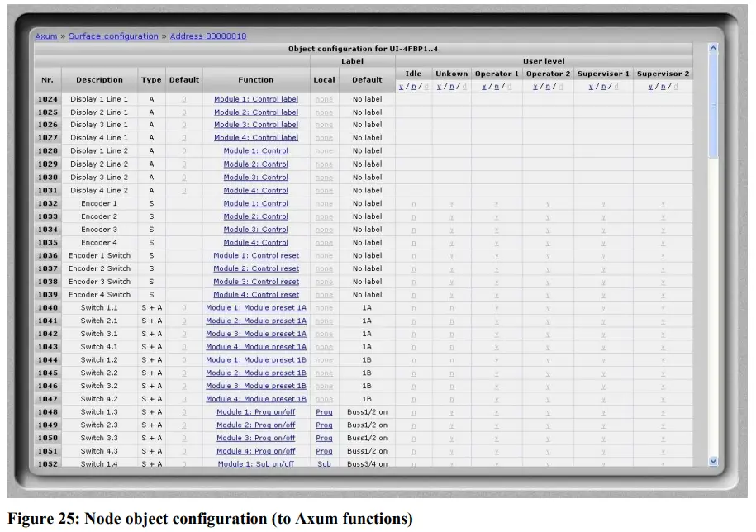Toggle the Supervisor 1 setting for Switch 1.1
Image resolution: width=756 pixels, height=532 pixels.
603,307
